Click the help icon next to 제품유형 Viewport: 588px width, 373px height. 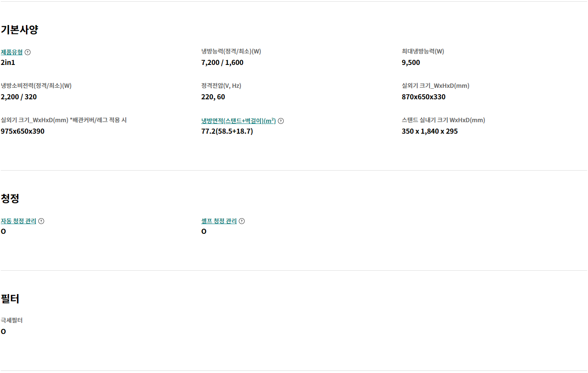click(x=28, y=52)
